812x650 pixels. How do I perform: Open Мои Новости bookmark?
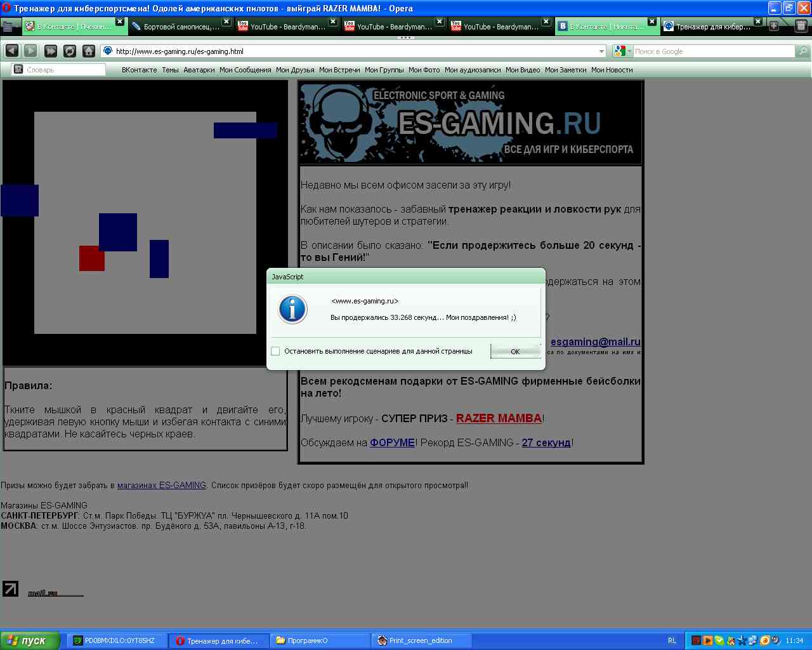(612, 70)
